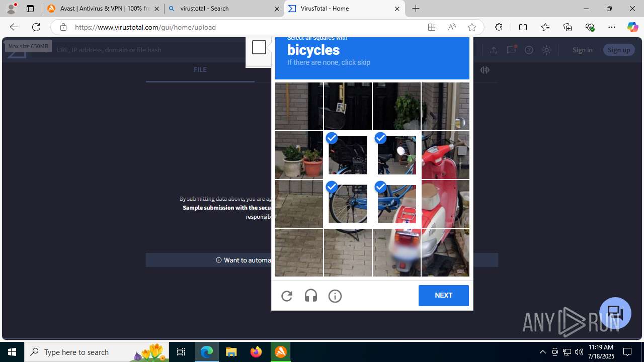The image size is (644, 362).
Task: View site information lock icon
Action: point(63,27)
